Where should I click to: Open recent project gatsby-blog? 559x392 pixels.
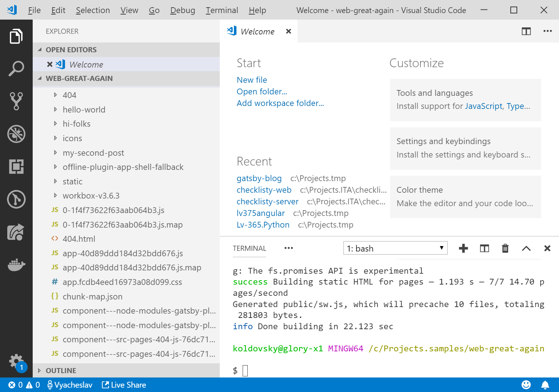(x=259, y=178)
